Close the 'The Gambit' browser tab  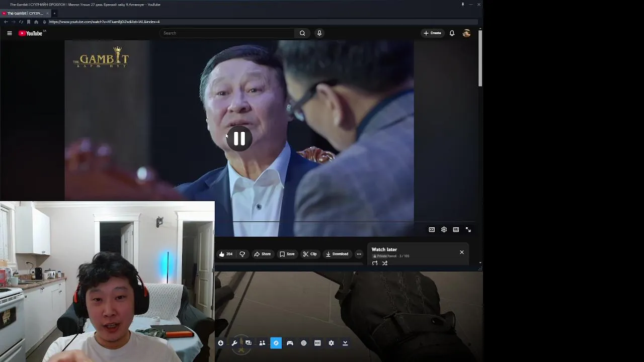point(47,14)
